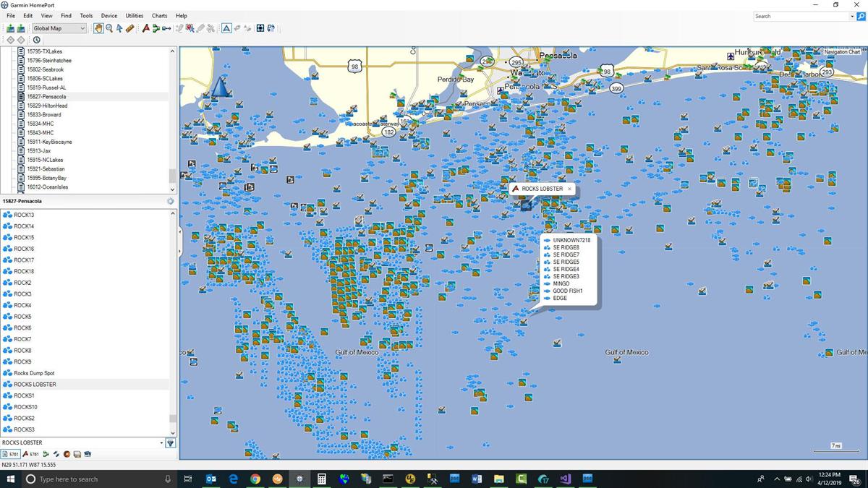Select the New Track tool
The height and width of the screenshot is (488, 868).
(166, 28)
